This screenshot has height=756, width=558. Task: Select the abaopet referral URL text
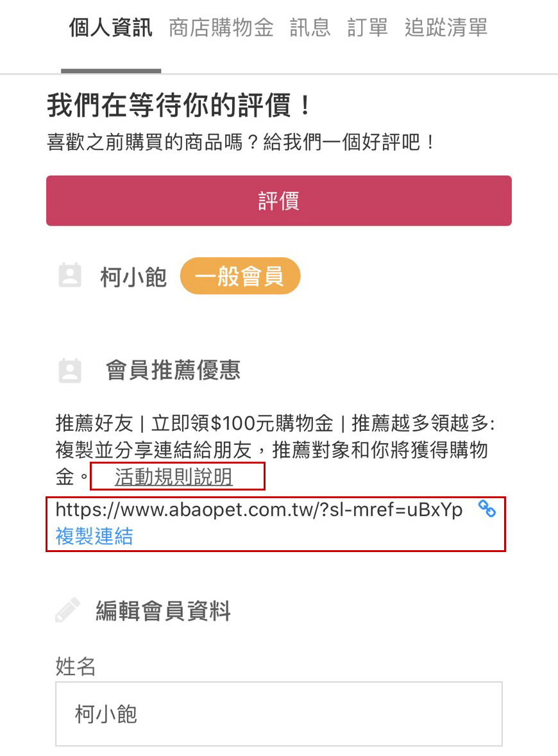[259, 509]
